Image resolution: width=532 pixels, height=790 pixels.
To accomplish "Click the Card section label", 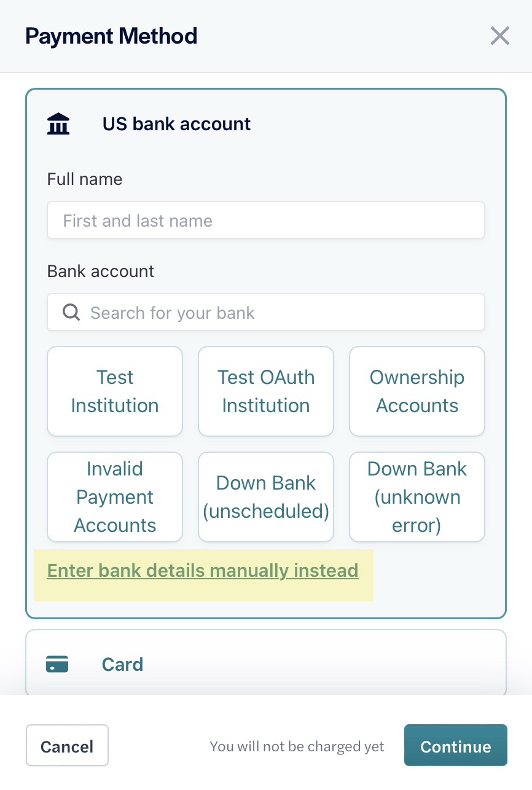I will click(x=122, y=664).
